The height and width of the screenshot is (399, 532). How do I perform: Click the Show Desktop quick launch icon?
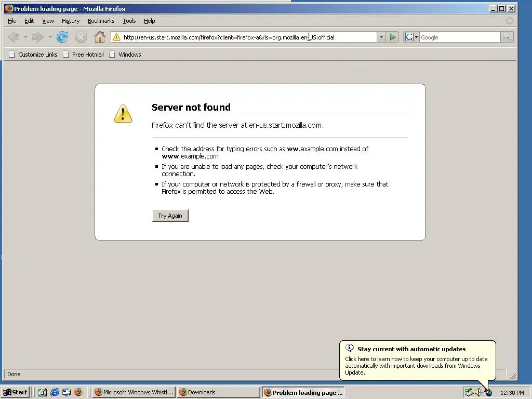tap(43, 392)
